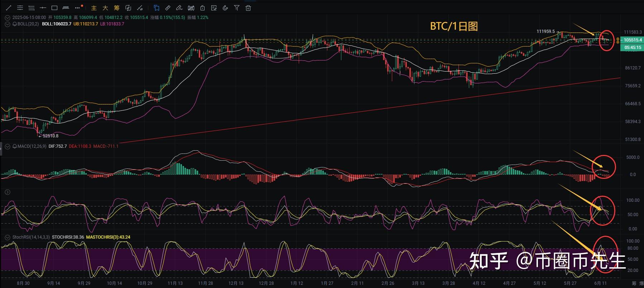Click the UB:110213.7 upper band value
Viewport: 644px width, 288px height.
point(86,24)
